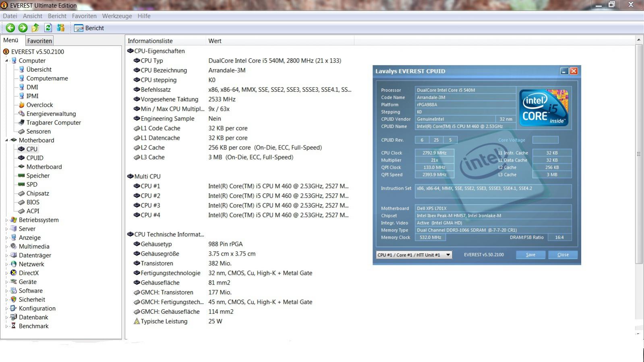This screenshot has height=362, width=644.
Task: Expand the Server tree node
Action: [6, 229]
